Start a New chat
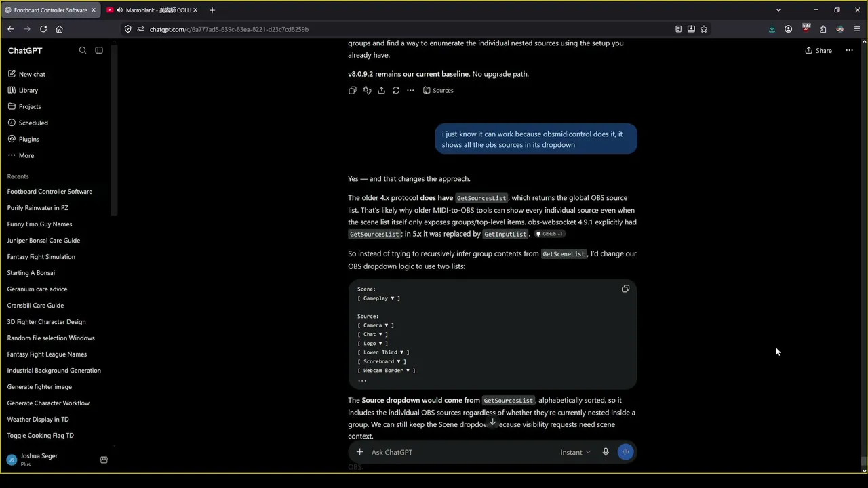The height and width of the screenshot is (488, 868). click(x=32, y=74)
